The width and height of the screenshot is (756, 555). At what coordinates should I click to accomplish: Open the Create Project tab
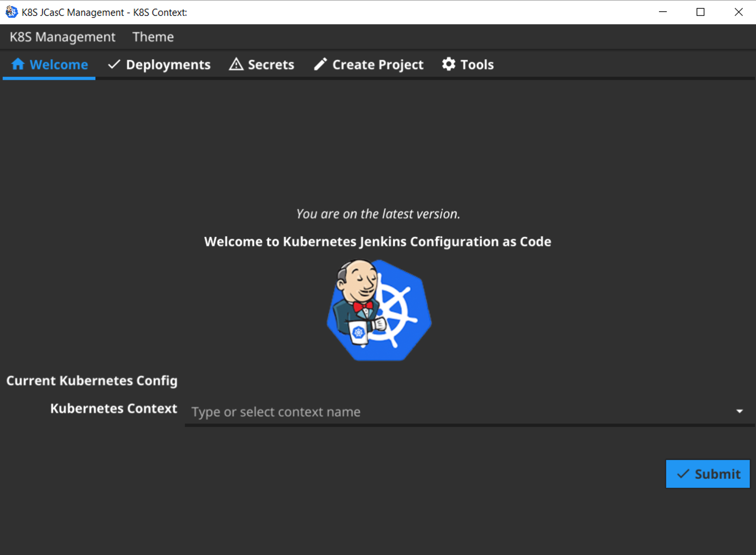coord(377,64)
